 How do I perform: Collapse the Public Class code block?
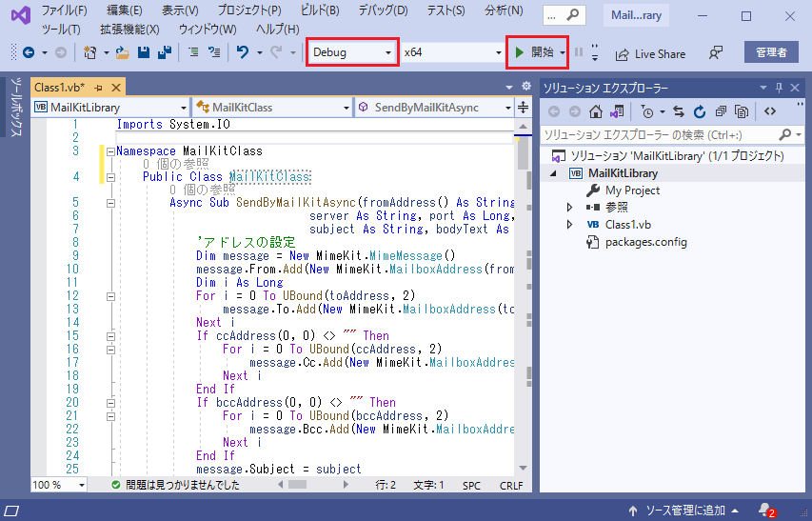point(110,177)
